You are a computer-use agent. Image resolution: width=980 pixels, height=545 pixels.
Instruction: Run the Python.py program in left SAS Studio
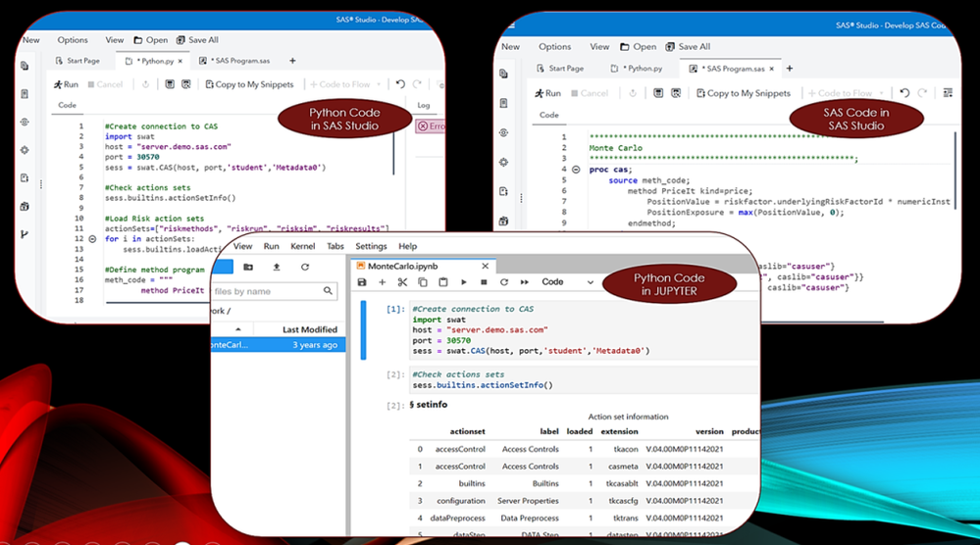[66, 84]
